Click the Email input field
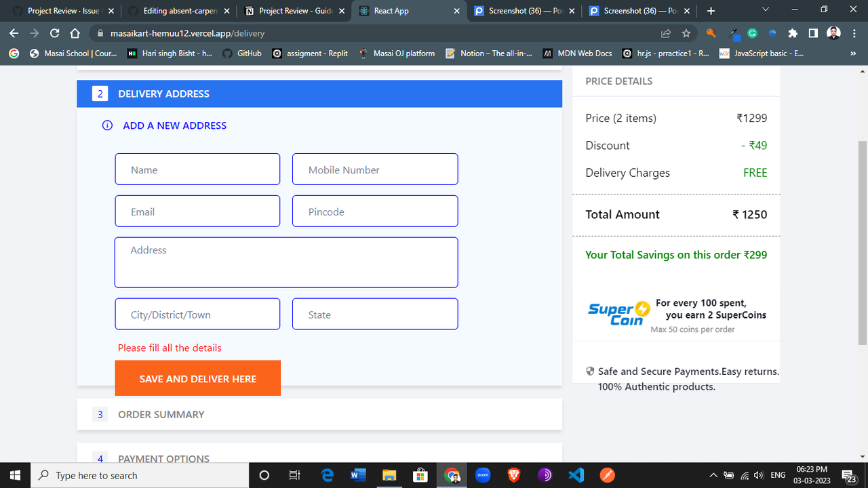868x488 pixels. click(197, 211)
